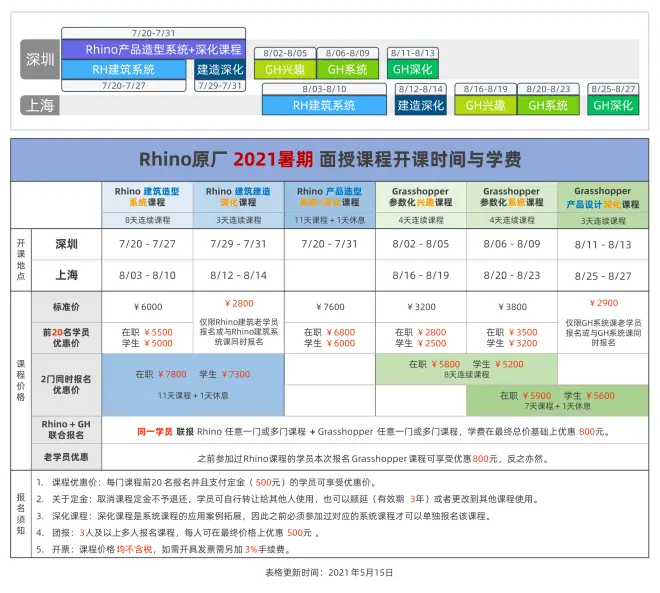Select the 7/20-7/31 date box in the timeline
660x593 pixels.
click(154, 33)
